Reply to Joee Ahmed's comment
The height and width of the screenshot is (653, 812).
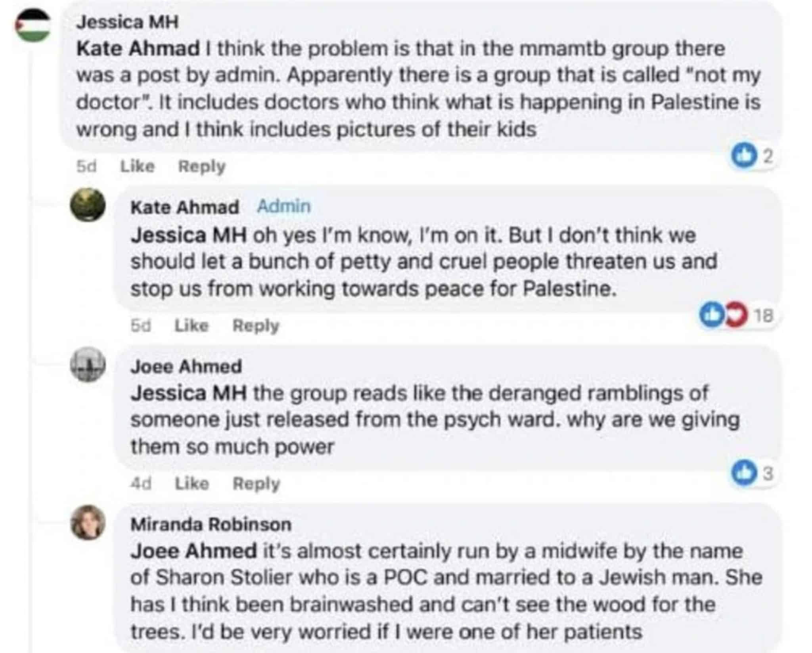[x=256, y=483]
